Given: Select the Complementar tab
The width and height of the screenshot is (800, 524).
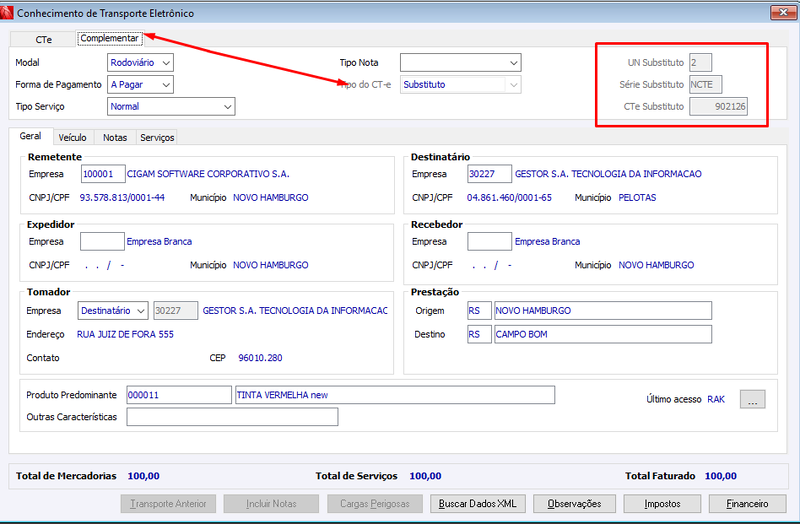Looking at the screenshot, I should (x=110, y=38).
